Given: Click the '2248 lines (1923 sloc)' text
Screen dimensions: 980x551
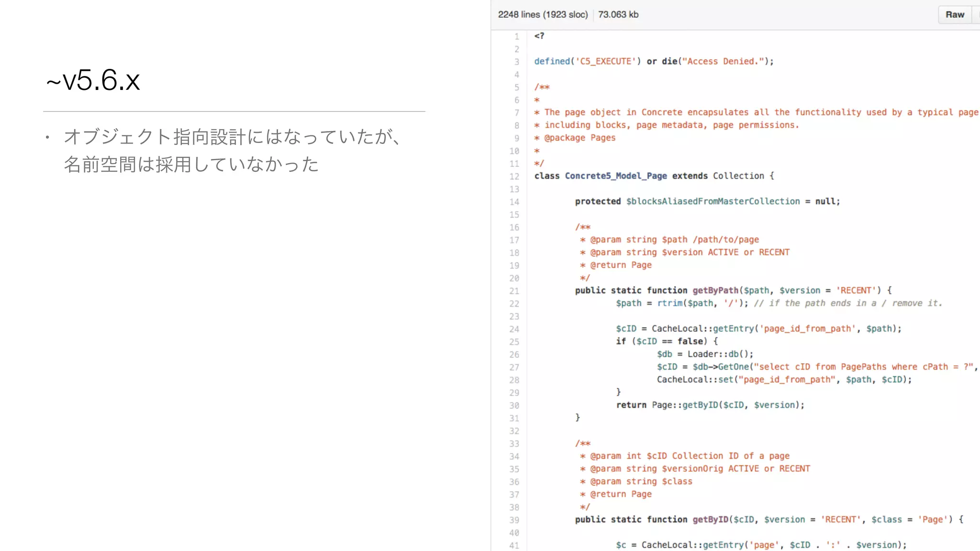Looking at the screenshot, I should coord(543,14).
